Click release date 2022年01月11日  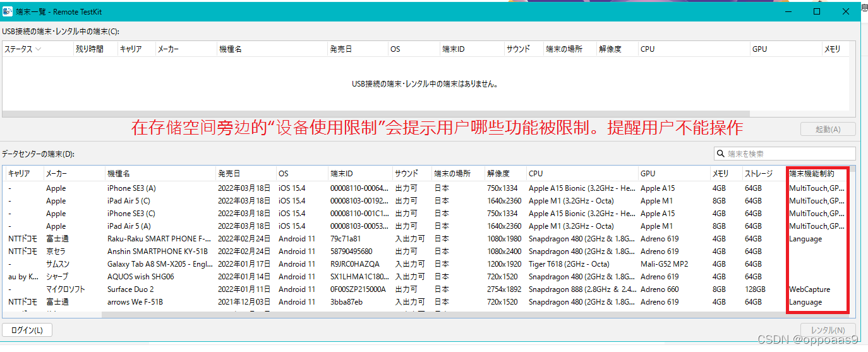pyautogui.click(x=244, y=289)
